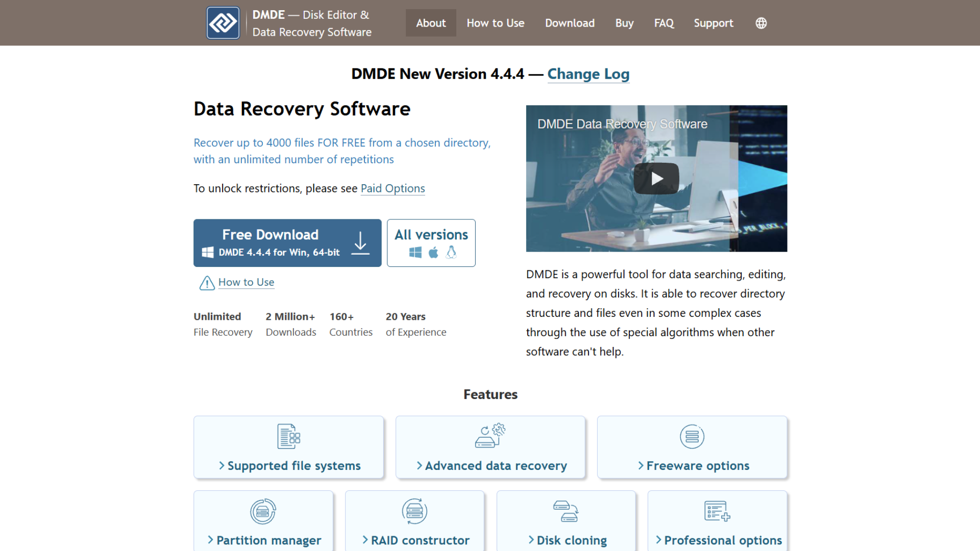
Task: Open the FAQ menu item
Action: tap(664, 23)
